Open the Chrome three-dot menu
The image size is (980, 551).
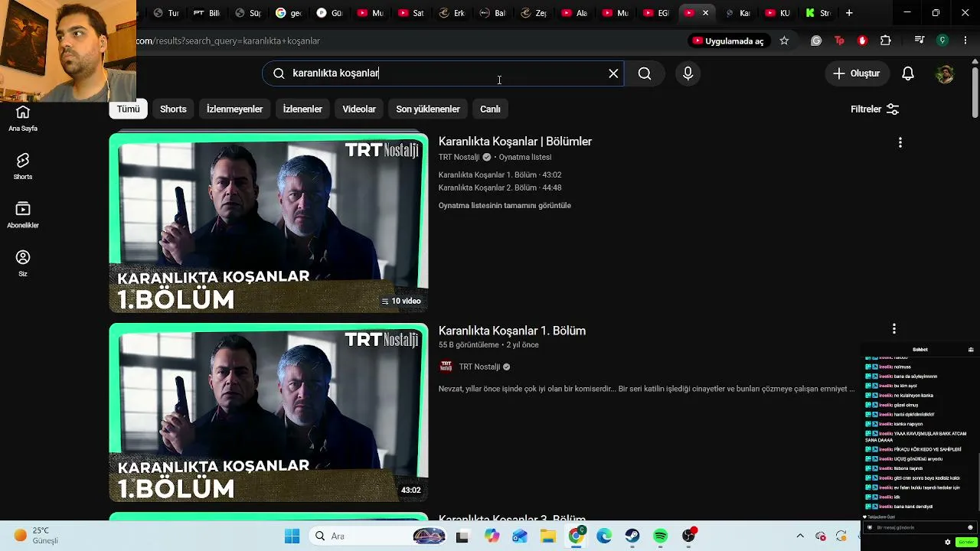coord(965,41)
